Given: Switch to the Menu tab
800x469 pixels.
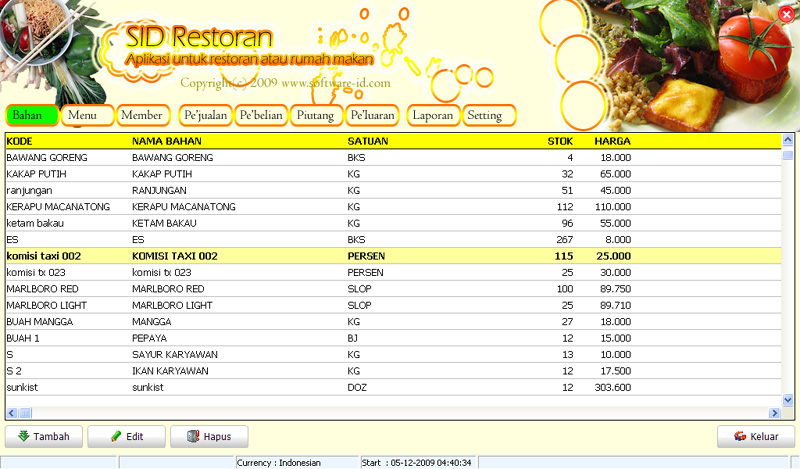Looking at the screenshot, I should (87, 115).
